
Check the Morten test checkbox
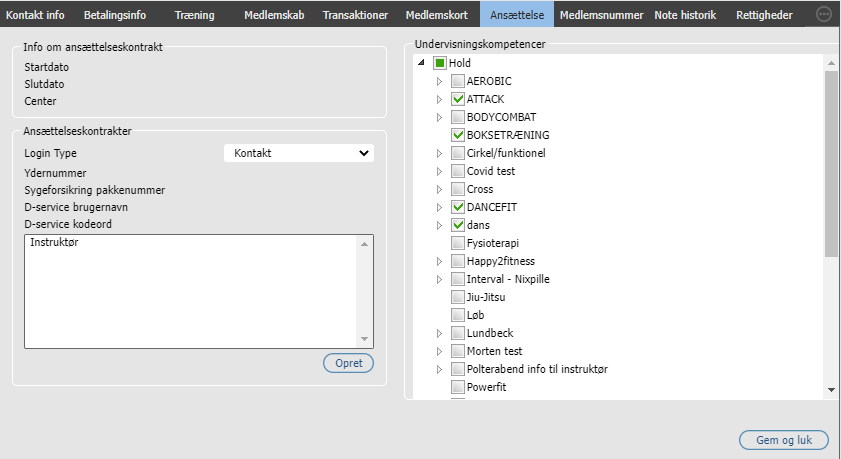[458, 351]
